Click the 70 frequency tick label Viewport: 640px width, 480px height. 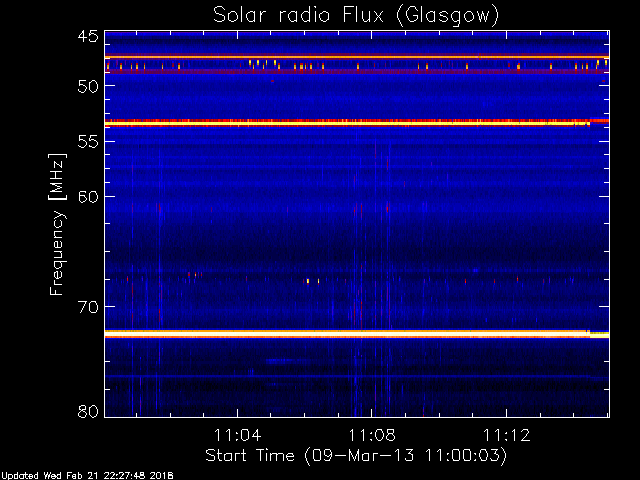88,307
